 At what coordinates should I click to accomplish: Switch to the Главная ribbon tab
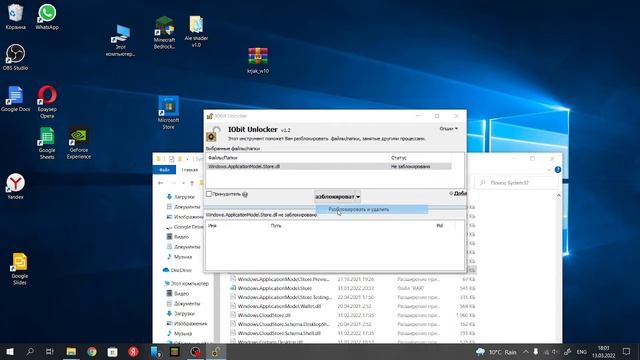(189, 170)
